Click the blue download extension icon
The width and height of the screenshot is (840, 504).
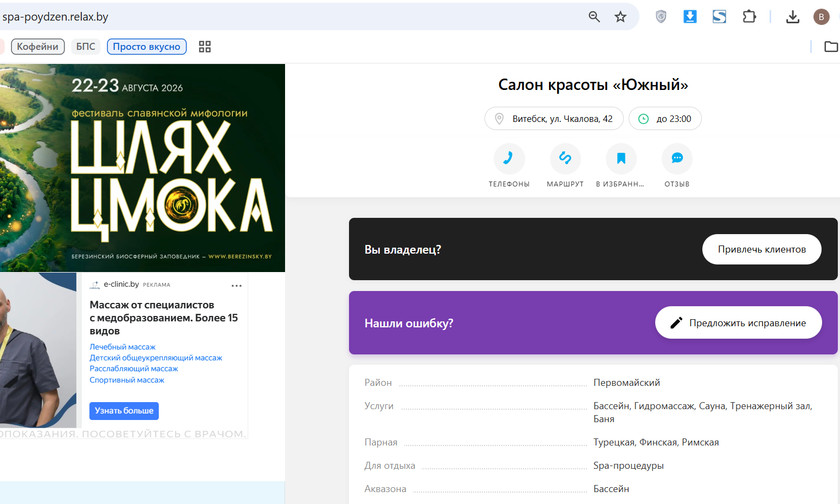click(x=690, y=17)
